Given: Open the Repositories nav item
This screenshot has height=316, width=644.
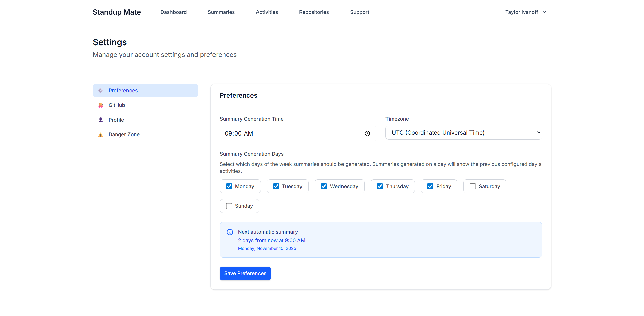Looking at the screenshot, I should (x=314, y=12).
